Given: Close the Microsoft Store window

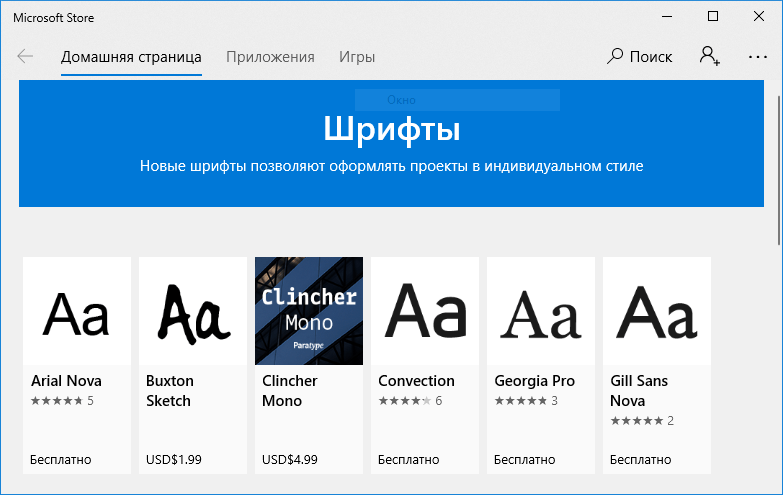Looking at the screenshot, I should 759,16.
